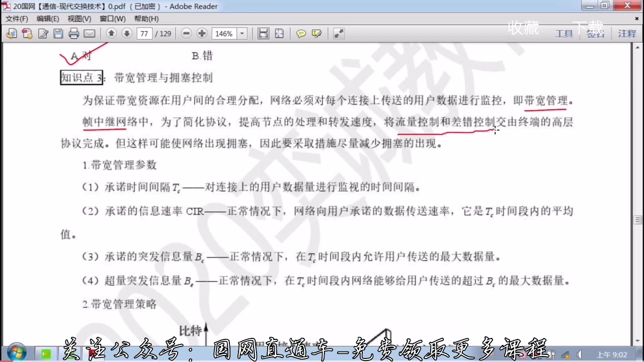The height and width of the screenshot is (362, 644).
Task: Click the heading 知识点 3
Action: click(82, 77)
